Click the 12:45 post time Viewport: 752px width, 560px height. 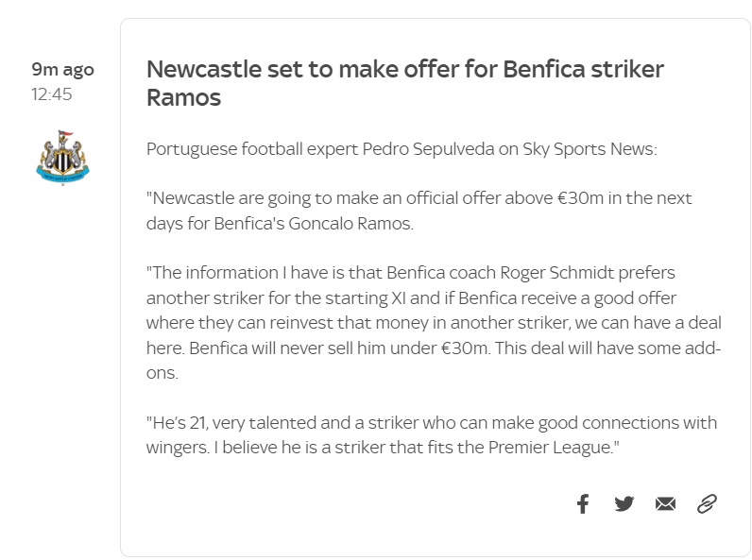click(52, 94)
